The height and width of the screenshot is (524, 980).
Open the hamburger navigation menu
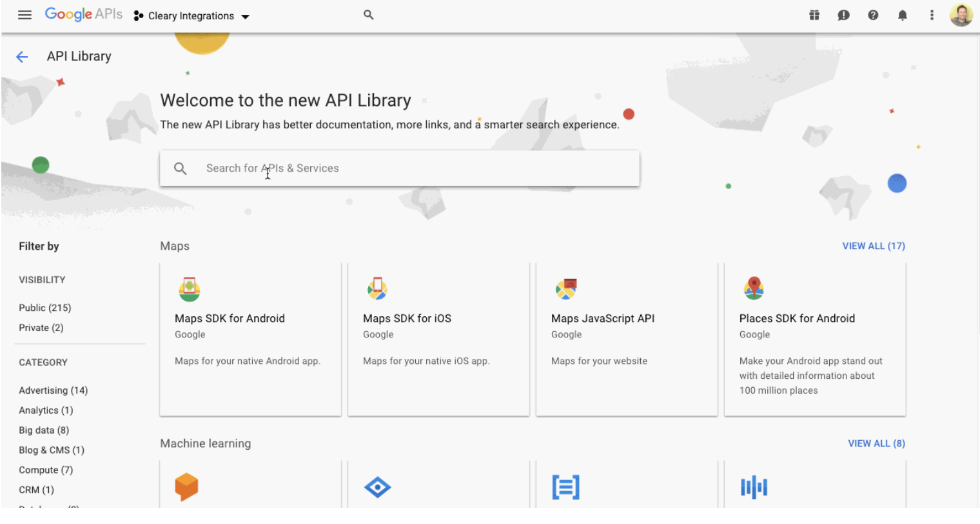[x=24, y=15]
